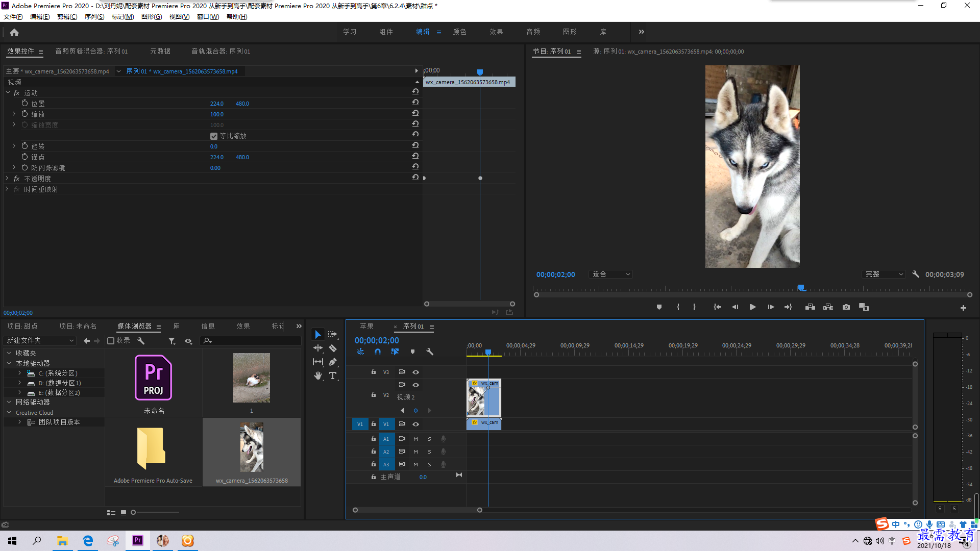Image resolution: width=980 pixels, height=551 pixels.
Task: Select the Hand tool
Action: [318, 375]
